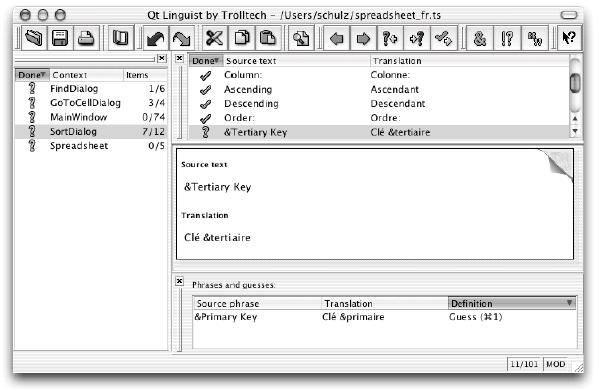Screen dimensions: 599x391
Task: Sort contexts by Done column header
Action: [32, 75]
